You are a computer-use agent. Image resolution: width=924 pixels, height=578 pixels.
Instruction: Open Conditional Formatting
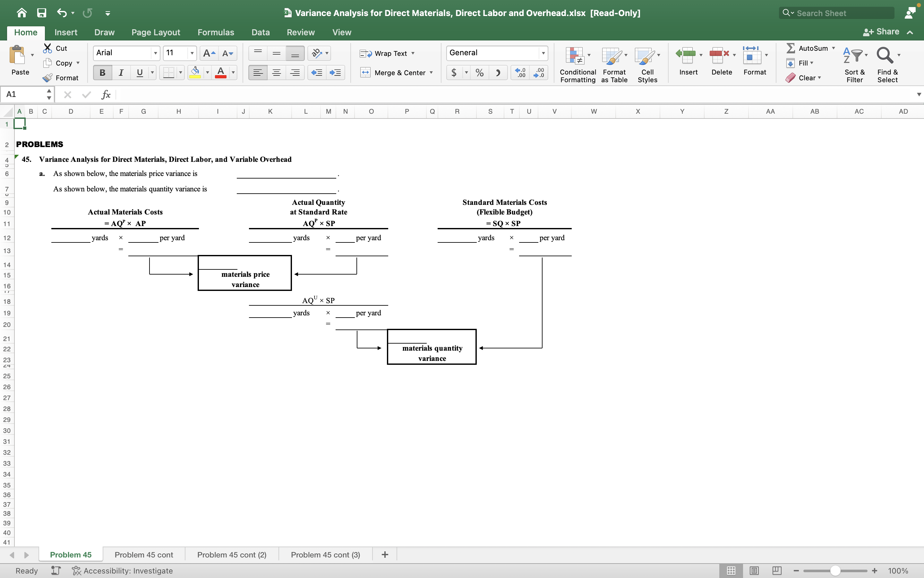point(577,64)
